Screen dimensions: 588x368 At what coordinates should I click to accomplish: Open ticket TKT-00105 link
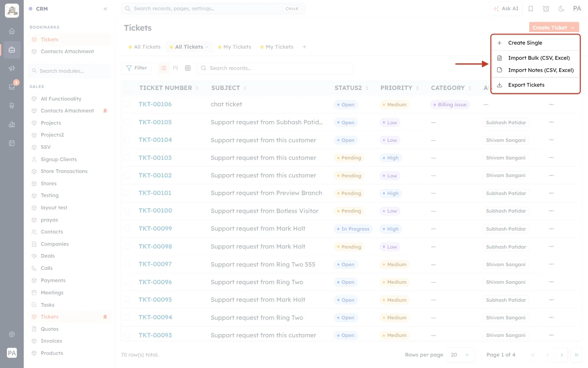tap(155, 122)
